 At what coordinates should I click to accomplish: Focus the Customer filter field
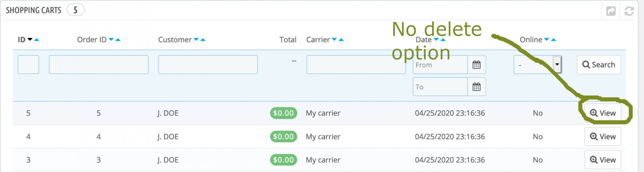[208, 64]
